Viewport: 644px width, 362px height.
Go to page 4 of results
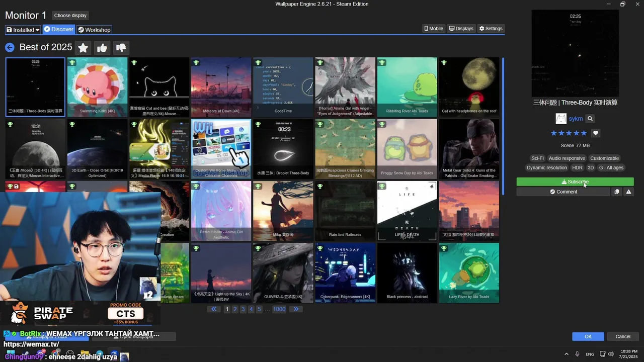(x=251, y=309)
